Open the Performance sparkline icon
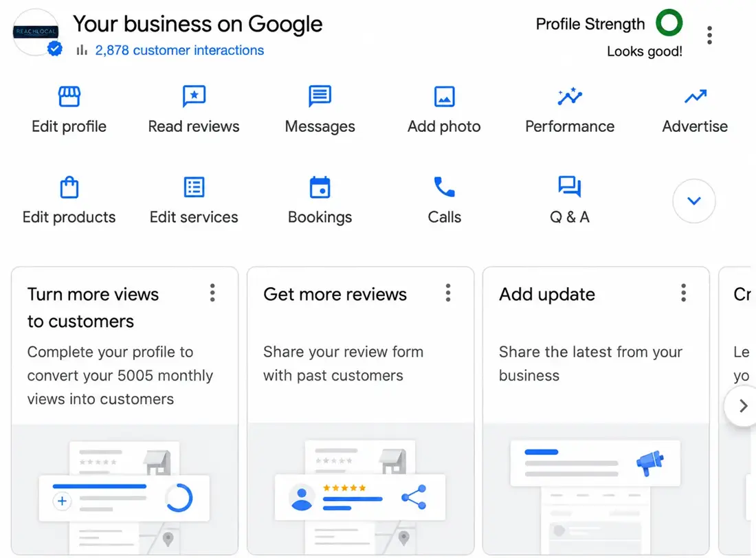Screen dimensions: 756x558 [570, 96]
